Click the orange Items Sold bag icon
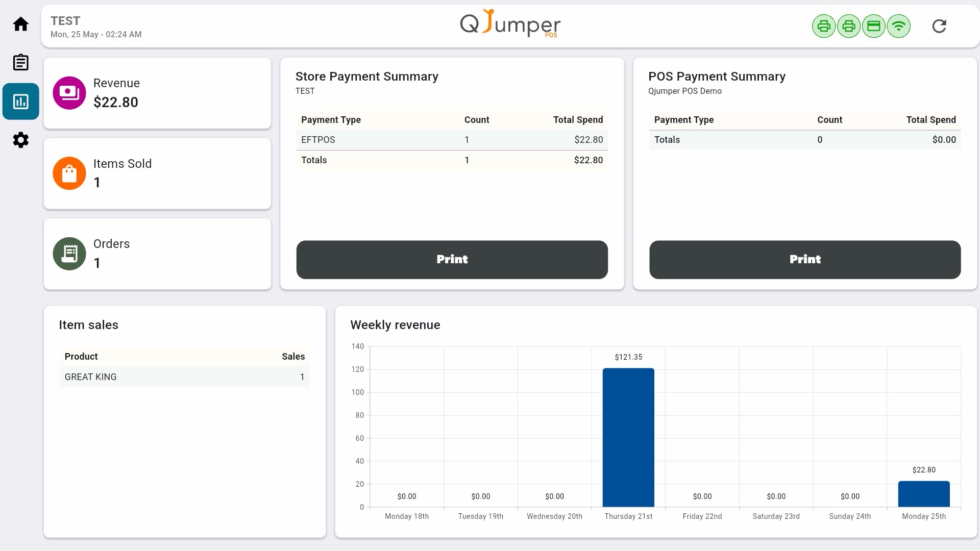 coord(69,173)
